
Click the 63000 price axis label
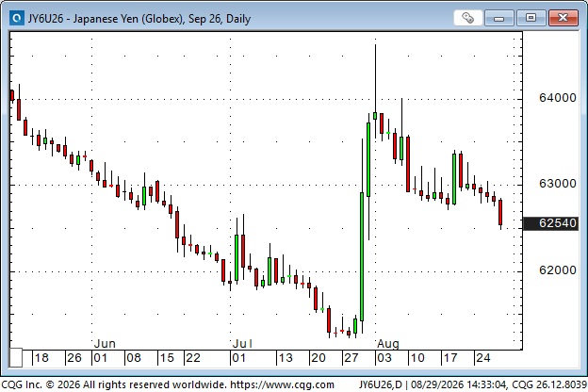coord(557,184)
